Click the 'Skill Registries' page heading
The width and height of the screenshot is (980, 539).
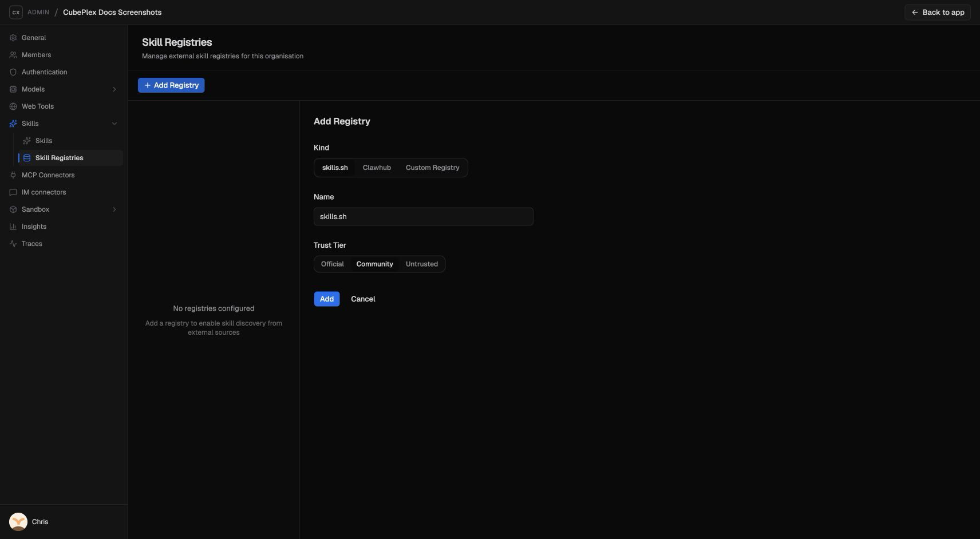click(x=177, y=42)
